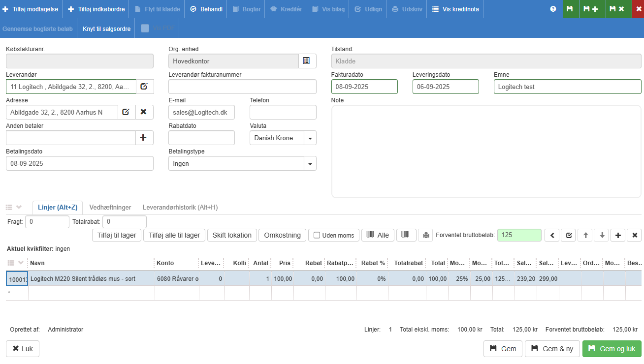Viewport: 644px width, 364px height.
Task: Click the Tilføj til lager button
Action: click(117, 235)
